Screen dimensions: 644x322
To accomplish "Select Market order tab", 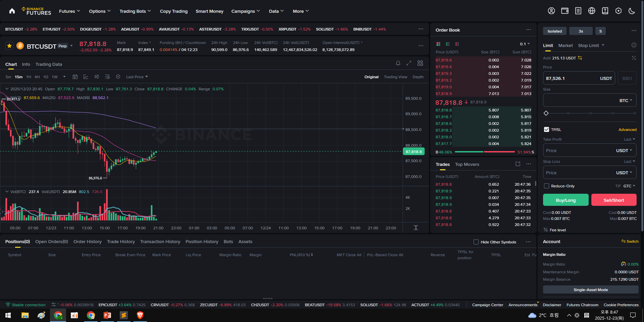I will pos(565,45).
